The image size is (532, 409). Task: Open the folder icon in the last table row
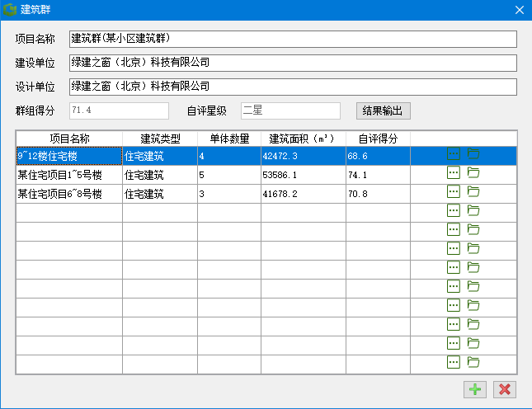(473, 362)
